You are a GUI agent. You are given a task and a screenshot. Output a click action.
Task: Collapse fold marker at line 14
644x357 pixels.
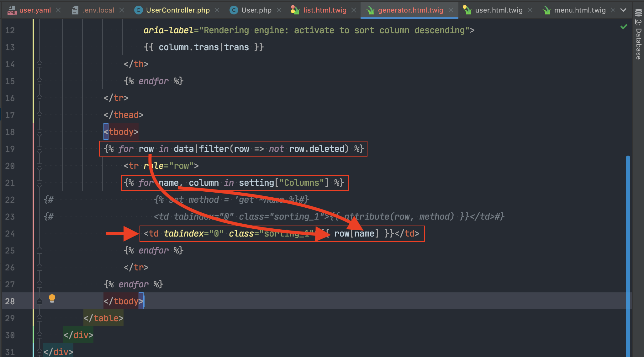tap(40, 64)
